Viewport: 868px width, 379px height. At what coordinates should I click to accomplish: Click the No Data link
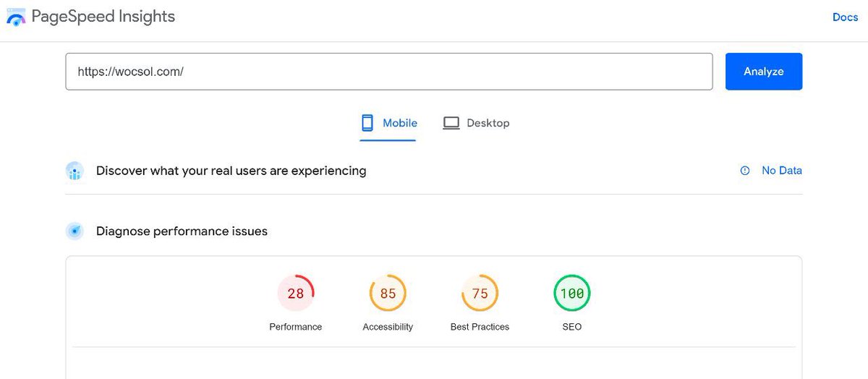[782, 171]
